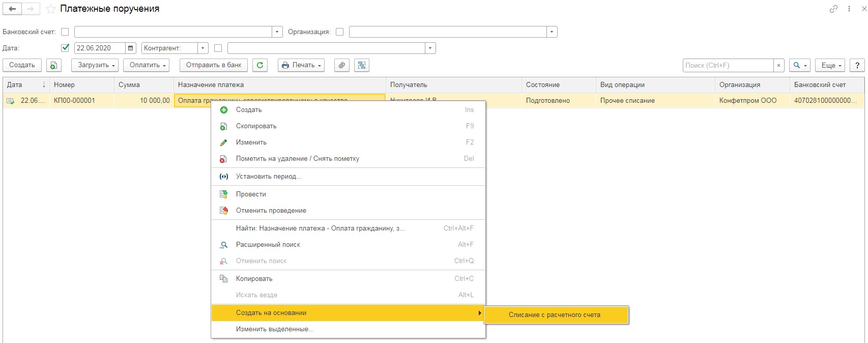
Task: Click the amount cell 10 000,00
Action: 144,101
